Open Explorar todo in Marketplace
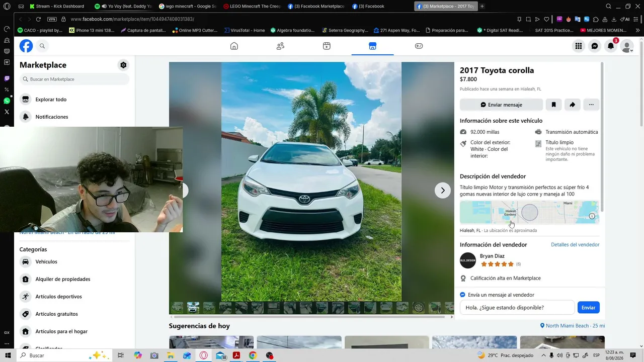The height and width of the screenshot is (362, 644). [x=74, y=100]
